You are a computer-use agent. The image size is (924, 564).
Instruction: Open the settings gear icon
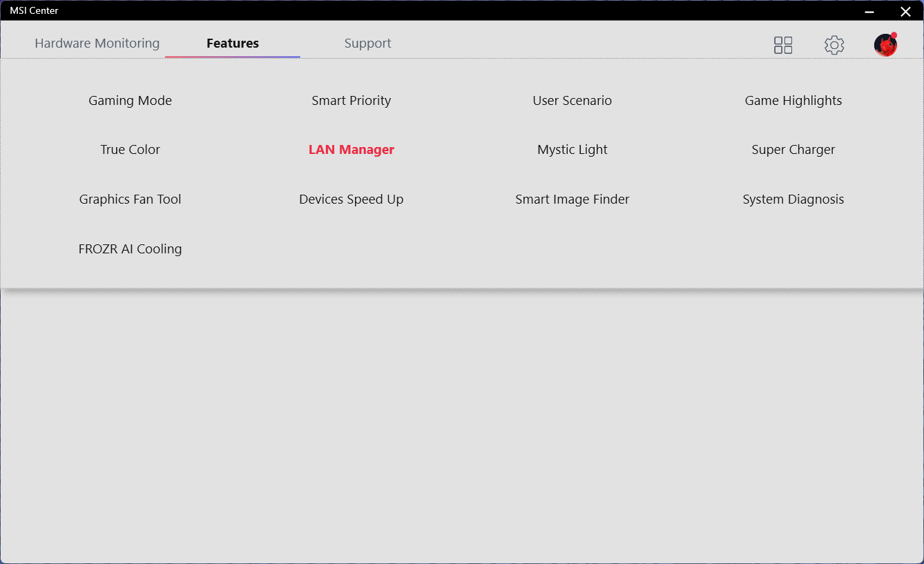[x=834, y=46]
